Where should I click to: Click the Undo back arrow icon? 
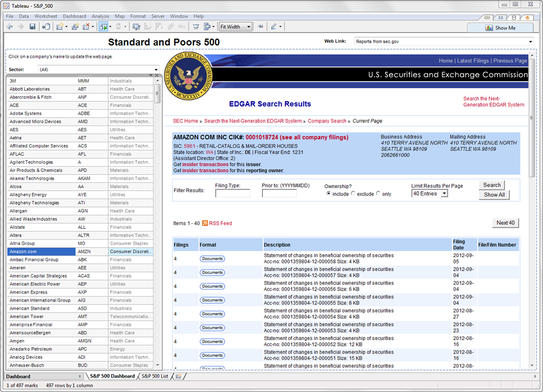click(10, 27)
